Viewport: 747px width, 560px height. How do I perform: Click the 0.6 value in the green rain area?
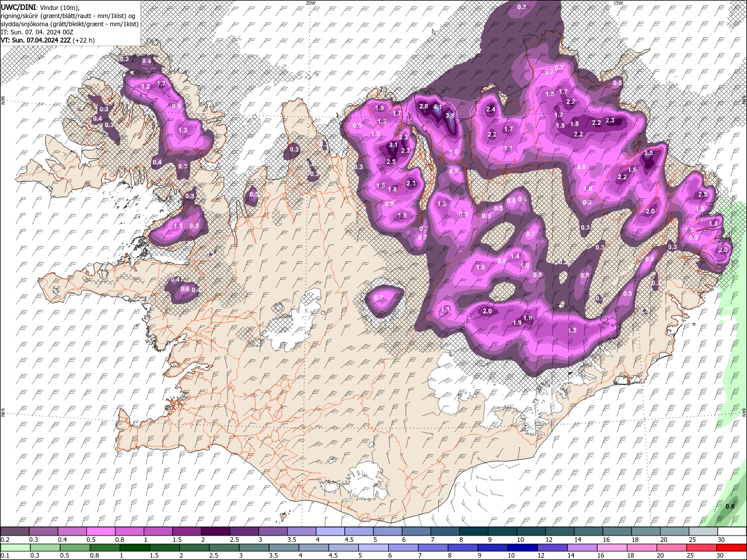[730, 506]
